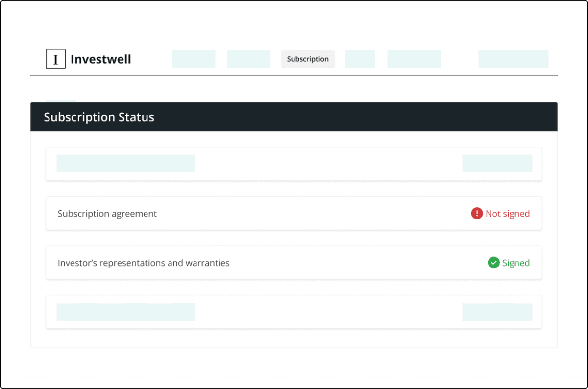The height and width of the screenshot is (389, 588).
Task: Click the green "Signed" status text
Action: click(x=516, y=263)
